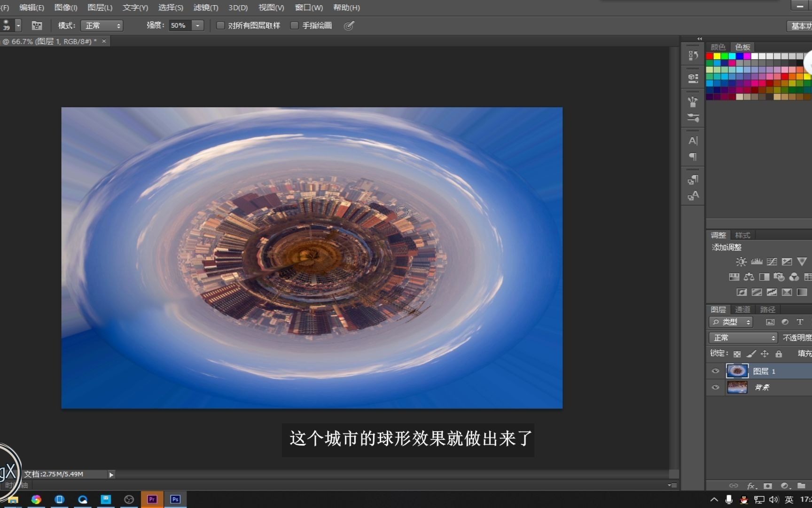This screenshot has width=812, height=508.
Task: Add a Levels adjustment layer
Action: tap(757, 262)
